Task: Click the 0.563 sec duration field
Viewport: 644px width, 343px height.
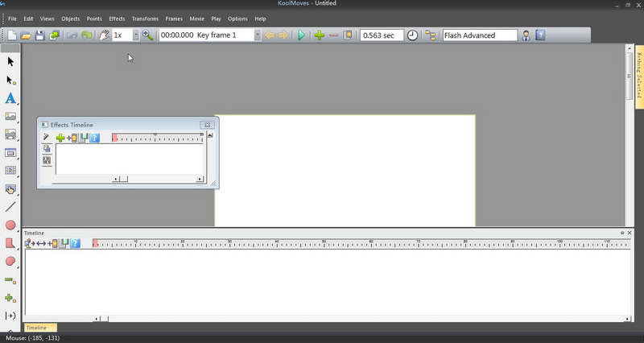Action: click(382, 35)
